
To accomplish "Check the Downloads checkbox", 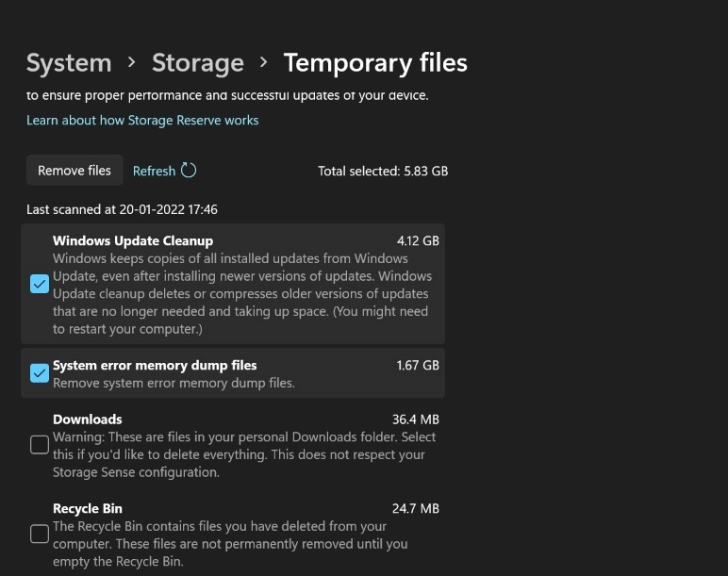I will pyautogui.click(x=40, y=445).
